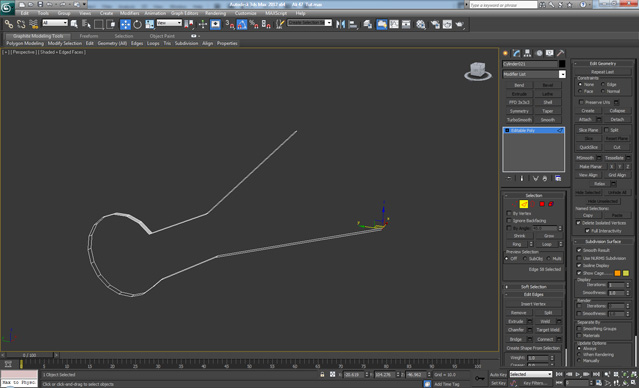This screenshot has width=639, height=388.
Task: Select Vertex sub-object level icon
Action: click(515, 204)
